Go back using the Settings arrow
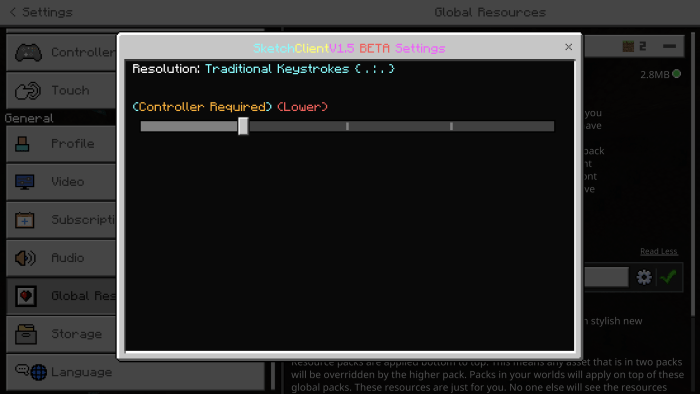The image size is (700, 394). coord(12,12)
